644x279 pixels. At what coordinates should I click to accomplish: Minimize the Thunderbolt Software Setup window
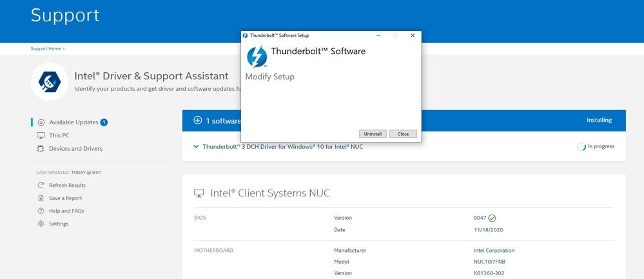click(x=378, y=35)
